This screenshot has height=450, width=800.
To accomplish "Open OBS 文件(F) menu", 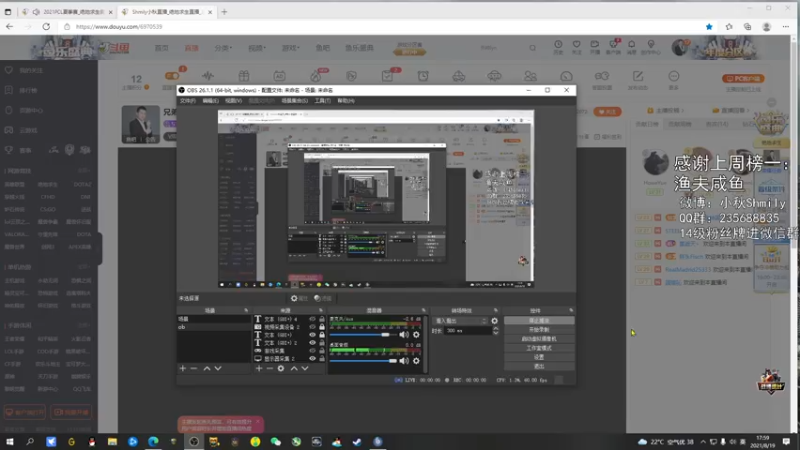I will point(188,101).
